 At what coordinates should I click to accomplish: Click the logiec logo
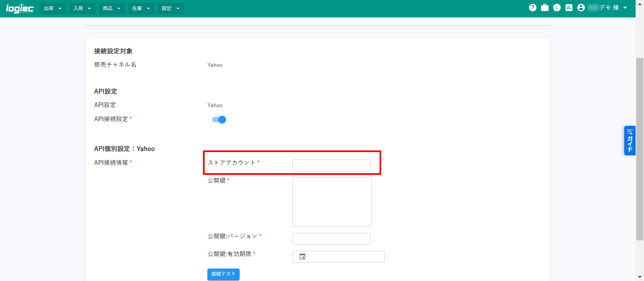(20, 8)
